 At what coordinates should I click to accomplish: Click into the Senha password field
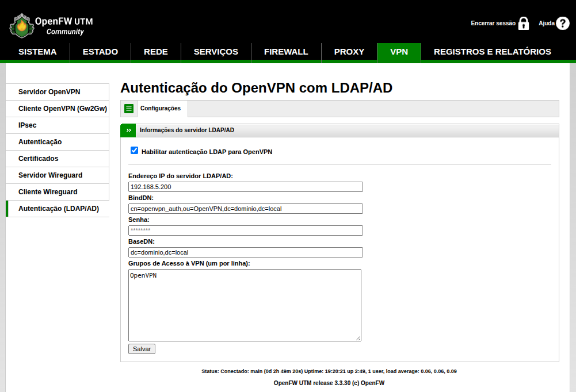pos(245,230)
